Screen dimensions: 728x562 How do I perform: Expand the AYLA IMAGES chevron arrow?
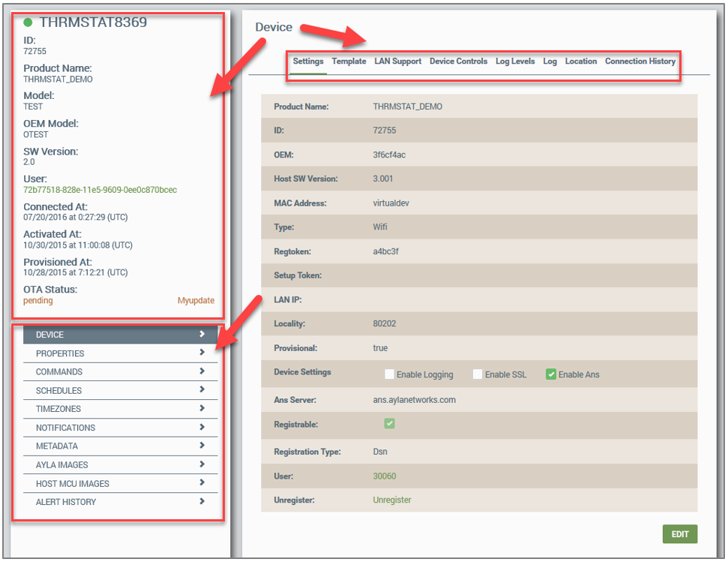[202, 464]
